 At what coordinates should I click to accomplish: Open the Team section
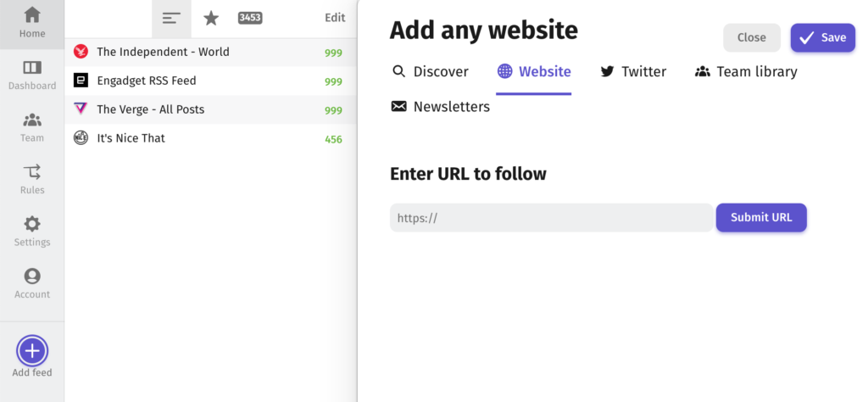pos(32,127)
